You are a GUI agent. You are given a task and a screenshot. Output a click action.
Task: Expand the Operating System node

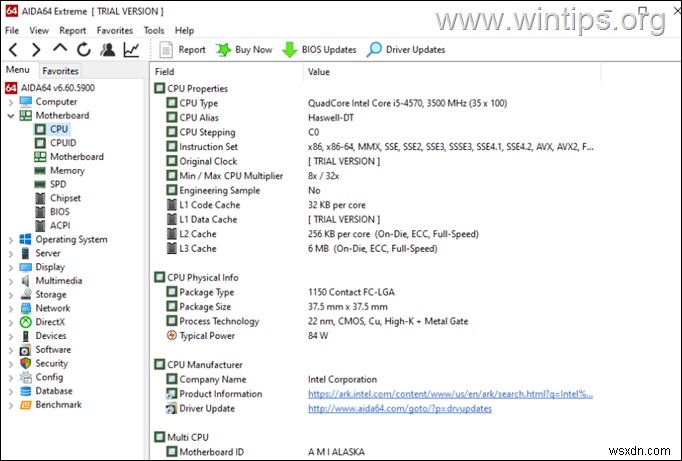(11, 240)
